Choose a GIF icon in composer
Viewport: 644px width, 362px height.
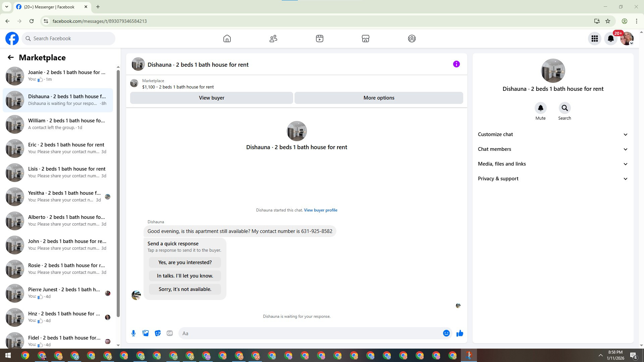pos(170,333)
